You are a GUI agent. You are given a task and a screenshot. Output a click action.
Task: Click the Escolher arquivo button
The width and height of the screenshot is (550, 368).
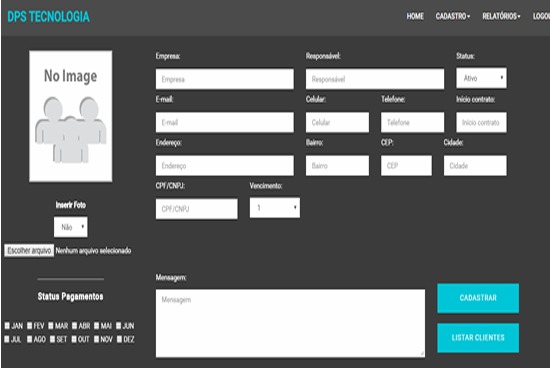coord(29,250)
